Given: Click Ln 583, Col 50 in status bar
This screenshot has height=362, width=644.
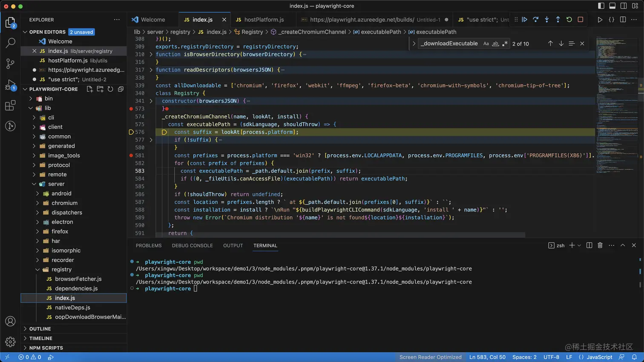Looking at the screenshot, I should 487,357.
